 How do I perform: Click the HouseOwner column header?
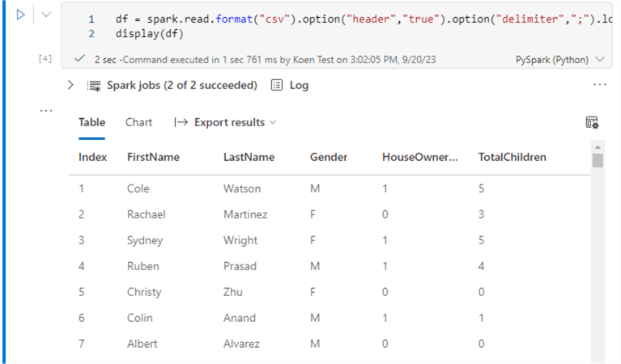click(x=419, y=157)
